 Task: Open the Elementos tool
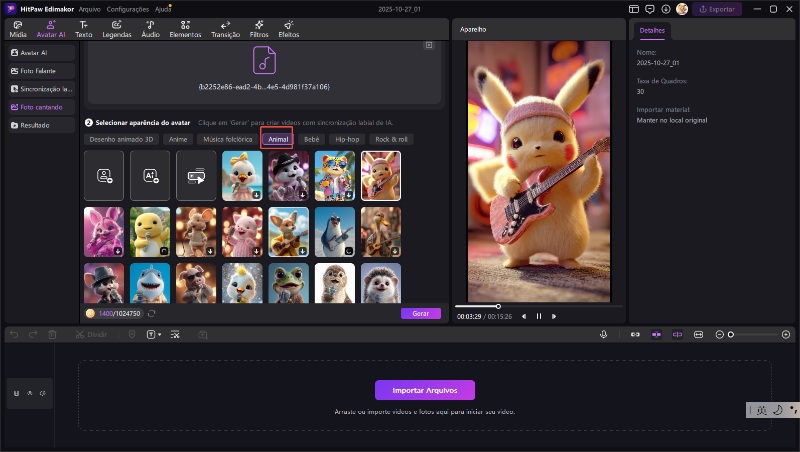(185, 29)
